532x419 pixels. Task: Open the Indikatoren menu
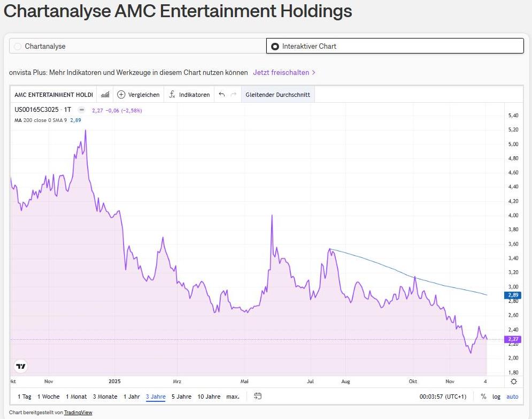(194, 94)
